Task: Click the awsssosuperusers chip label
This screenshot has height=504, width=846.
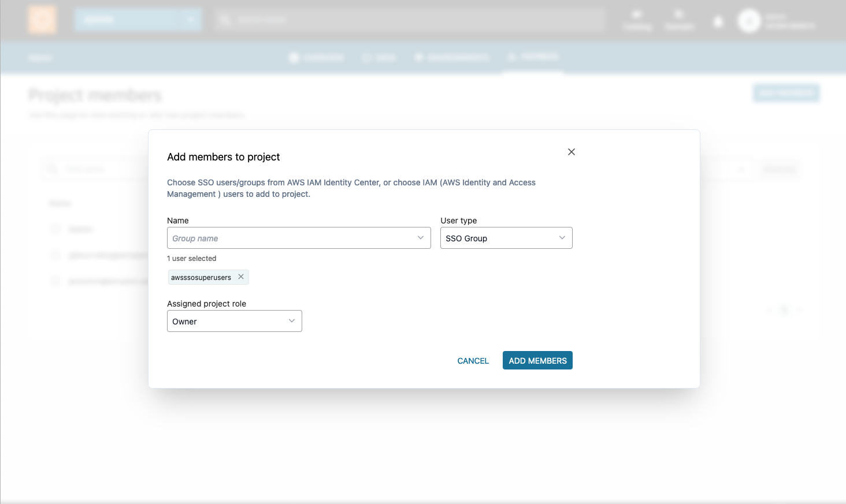Action: tap(201, 278)
